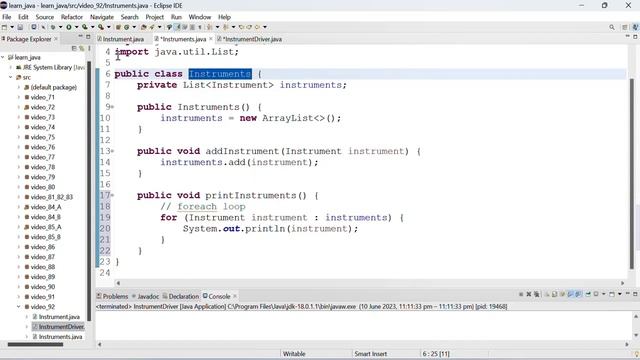The width and height of the screenshot is (640, 360).
Task: Click the Open Type toolbar icon
Action: click(144, 27)
